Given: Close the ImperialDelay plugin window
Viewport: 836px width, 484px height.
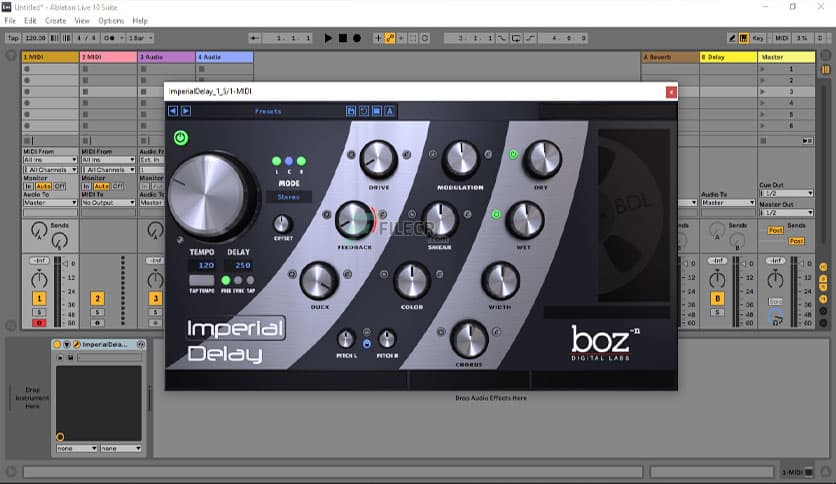Looking at the screenshot, I should [671, 92].
